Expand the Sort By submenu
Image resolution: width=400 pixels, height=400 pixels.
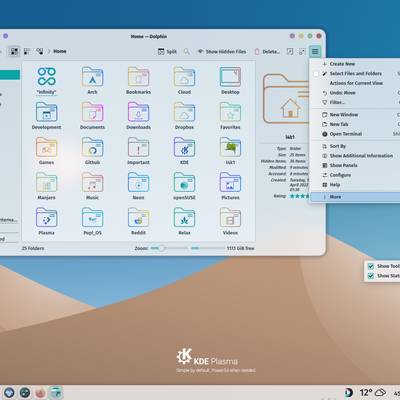[355, 146]
